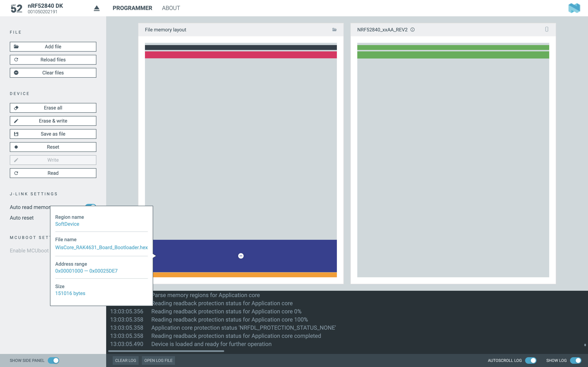Click the Add file button
The image size is (588, 367).
pos(53,47)
